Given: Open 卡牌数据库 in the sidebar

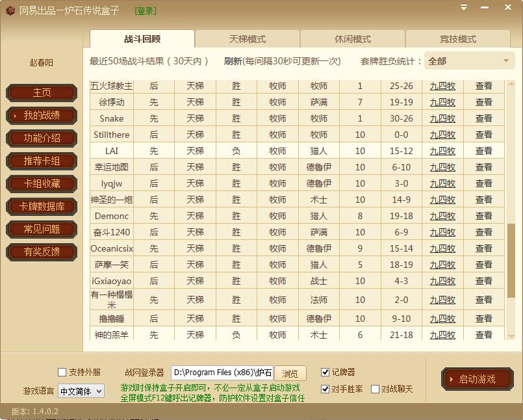Looking at the screenshot, I should click(x=42, y=206).
